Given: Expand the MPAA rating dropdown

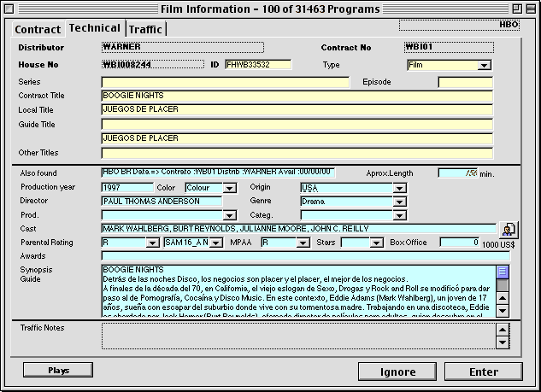Looking at the screenshot, I should [x=303, y=243].
